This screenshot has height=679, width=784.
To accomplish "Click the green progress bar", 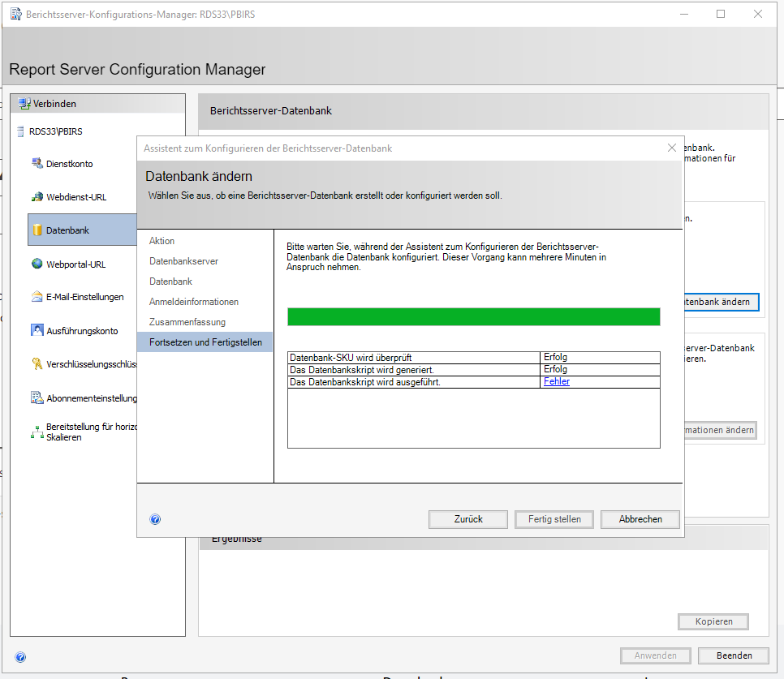I will point(473,316).
